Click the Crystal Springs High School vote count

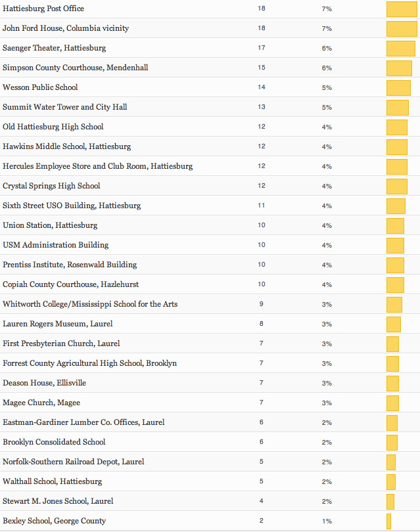point(261,186)
